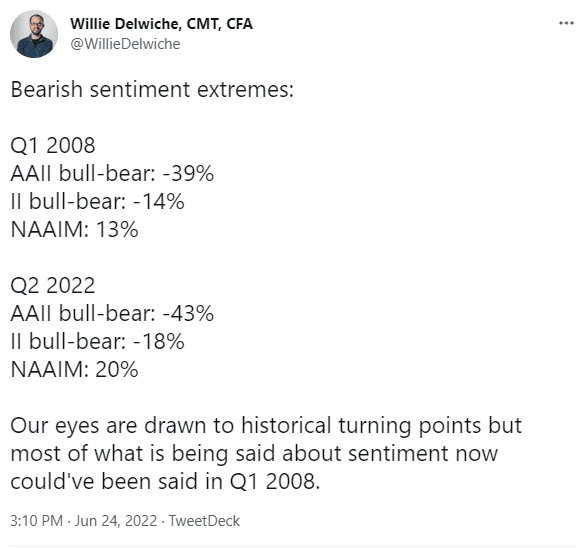Click the 'NAAIM: 20%' line
Image resolution: width=585 pixels, height=548 pixels.
[x=74, y=369]
